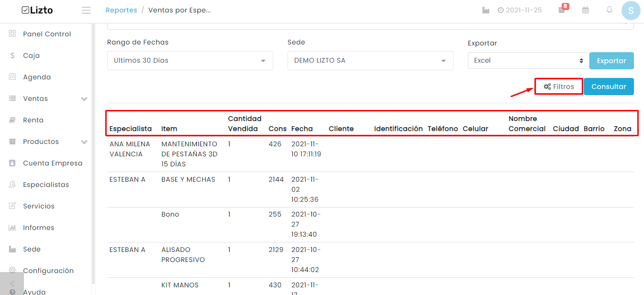Click the Consultar button
Image resolution: width=644 pixels, height=295 pixels.
click(609, 87)
